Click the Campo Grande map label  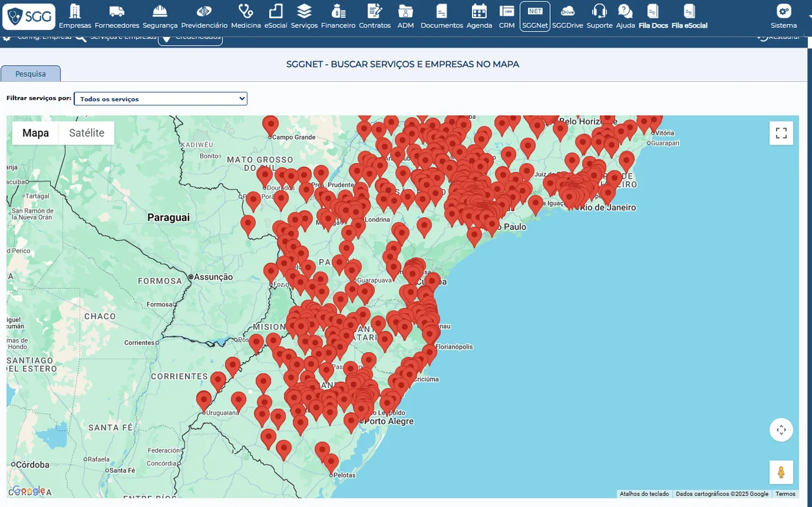294,137
